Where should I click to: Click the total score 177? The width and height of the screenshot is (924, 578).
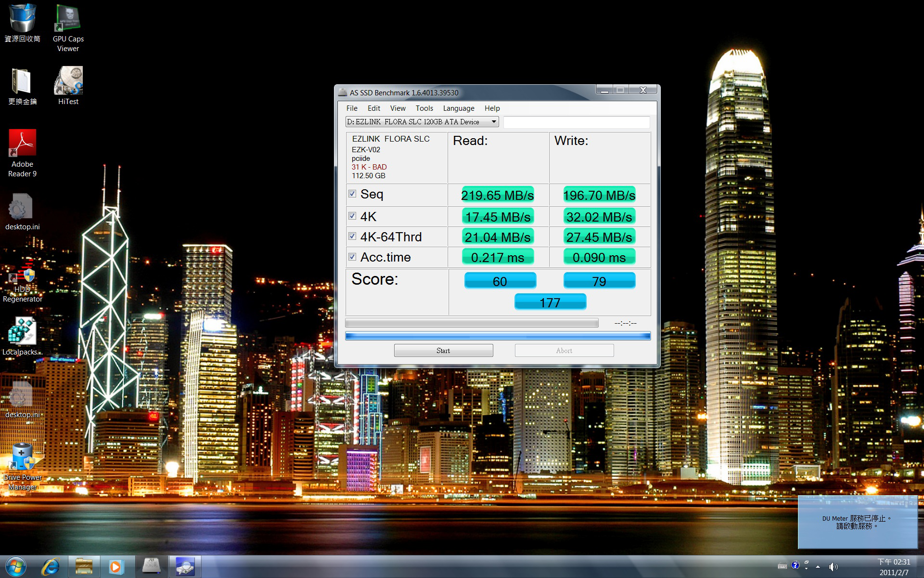[x=550, y=302]
